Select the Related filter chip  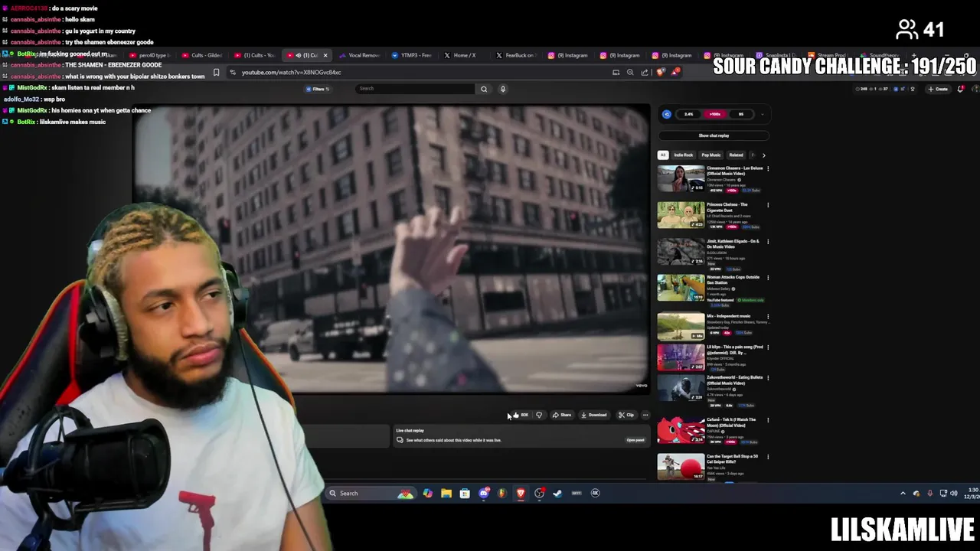tap(736, 155)
